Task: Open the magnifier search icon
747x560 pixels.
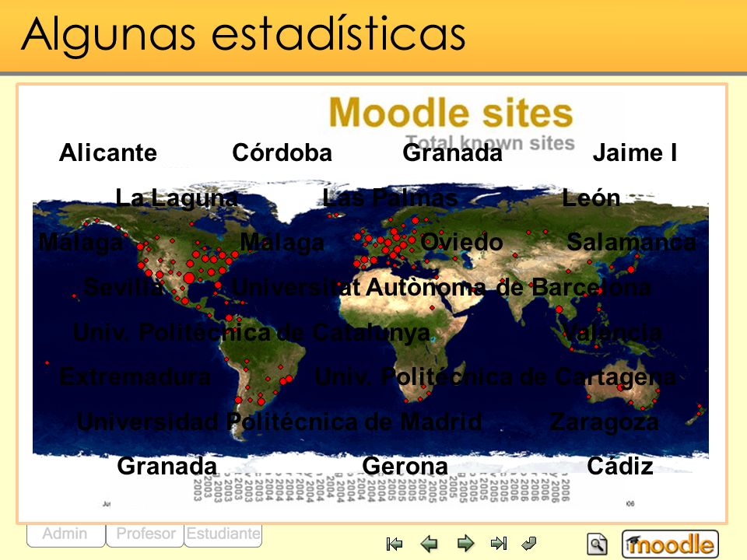Action: point(597,544)
